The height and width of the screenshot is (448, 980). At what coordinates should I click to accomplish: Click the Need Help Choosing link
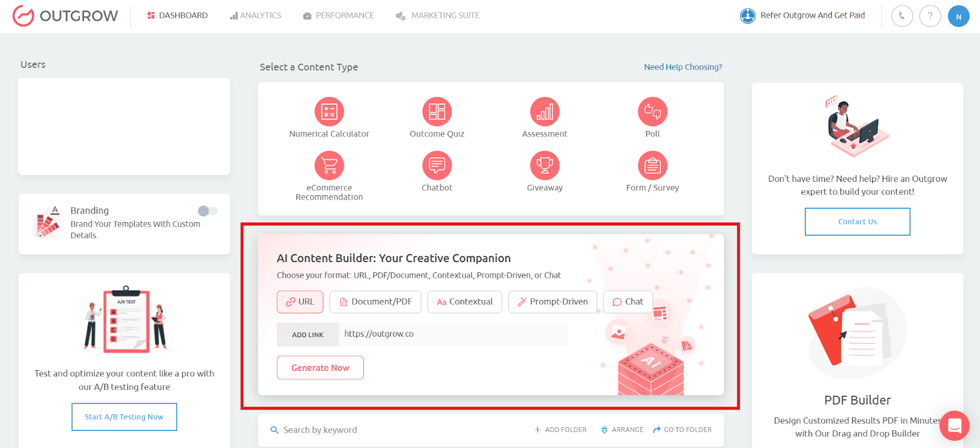[x=683, y=67]
